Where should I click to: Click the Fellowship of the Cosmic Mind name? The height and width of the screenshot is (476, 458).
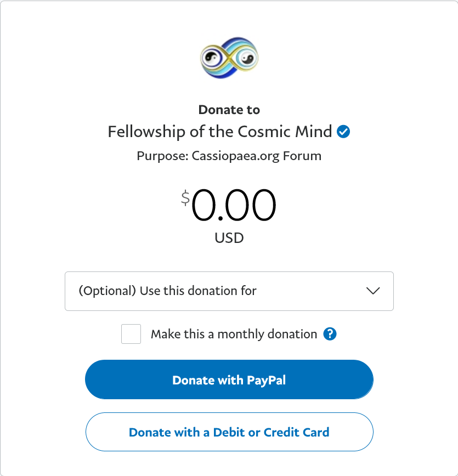(x=219, y=132)
